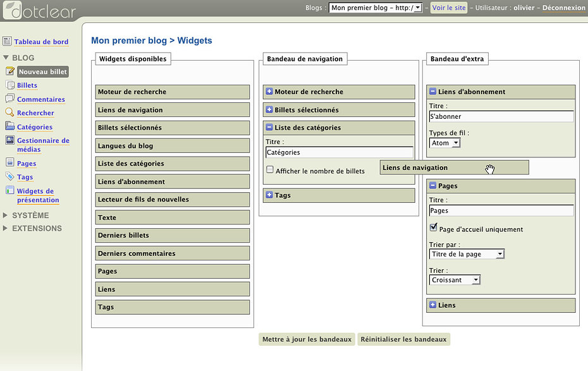Click the Rechercher magnifier icon

[9, 113]
